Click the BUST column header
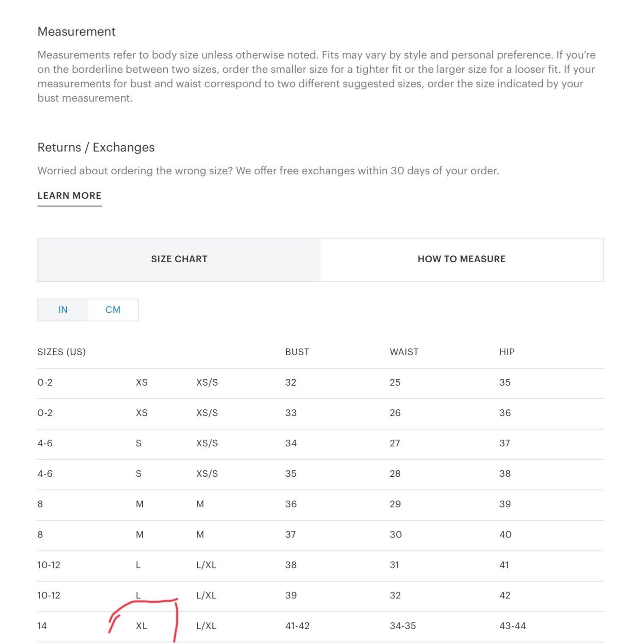644x644 pixels. point(297,352)
